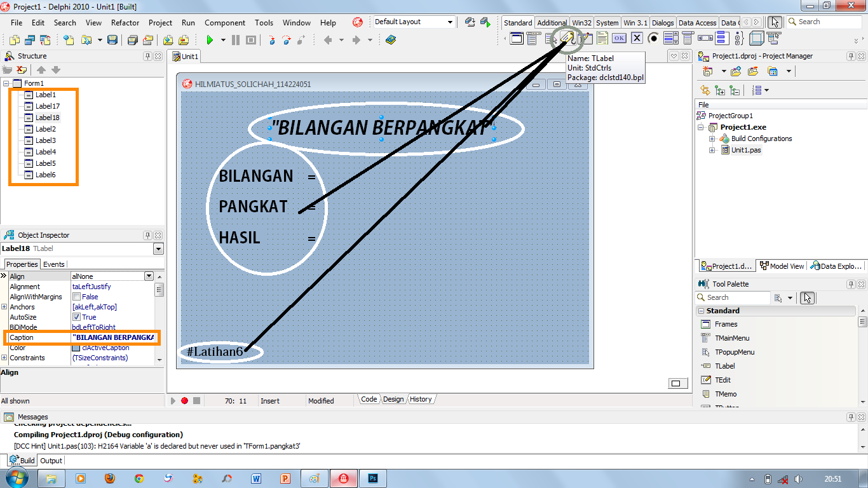The height and width of the screenshot is (488, 868).
Task: Select Label18 in the Structure tree
Action: coord(48,118)
